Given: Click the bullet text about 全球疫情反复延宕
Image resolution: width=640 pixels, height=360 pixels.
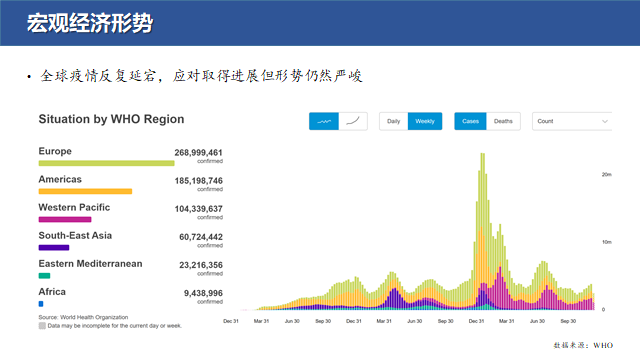Looking at the screenshot, I should [x=201, y=76].
